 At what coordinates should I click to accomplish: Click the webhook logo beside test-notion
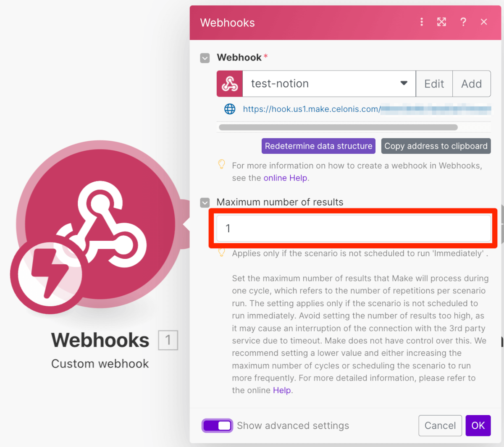(x=230, y=84)
